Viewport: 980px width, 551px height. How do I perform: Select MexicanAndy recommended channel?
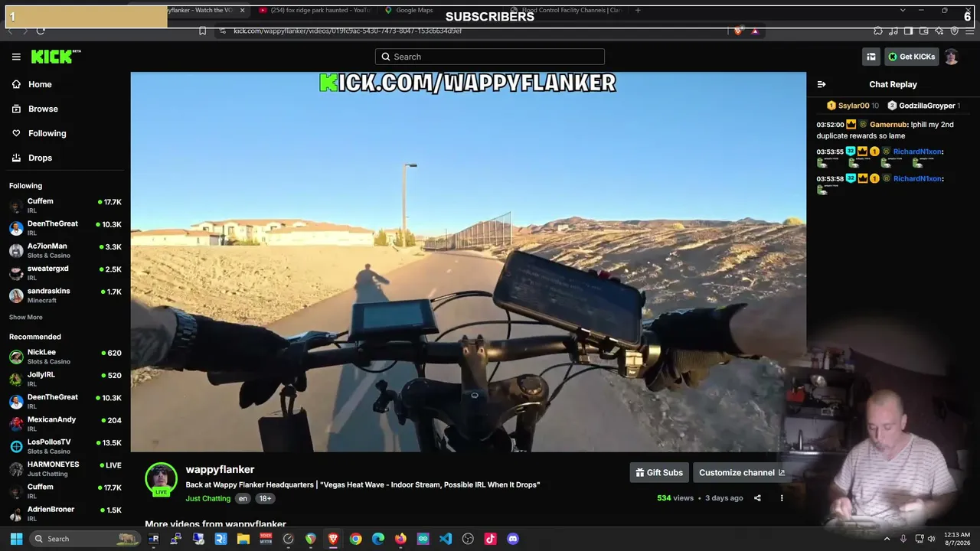[x=65, y=423]
